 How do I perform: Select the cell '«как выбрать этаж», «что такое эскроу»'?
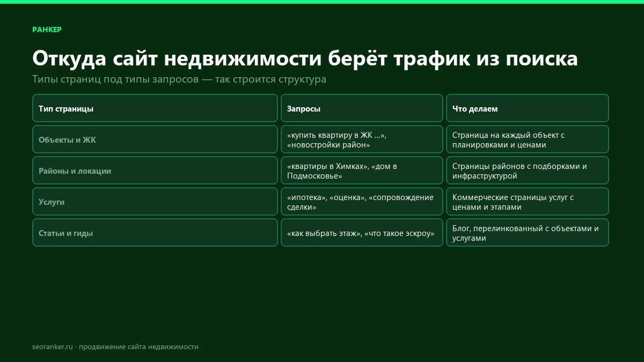coord(362,233)
